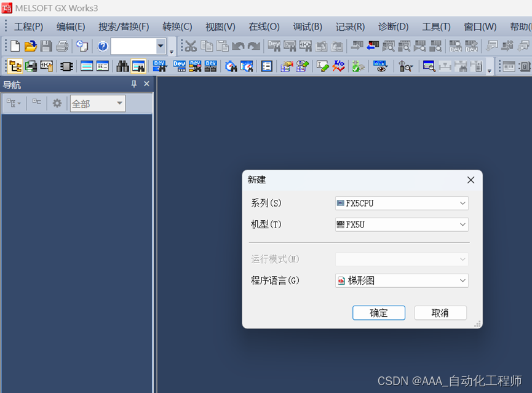Open the help search box dropdown arrow

(x=161, y=46)
